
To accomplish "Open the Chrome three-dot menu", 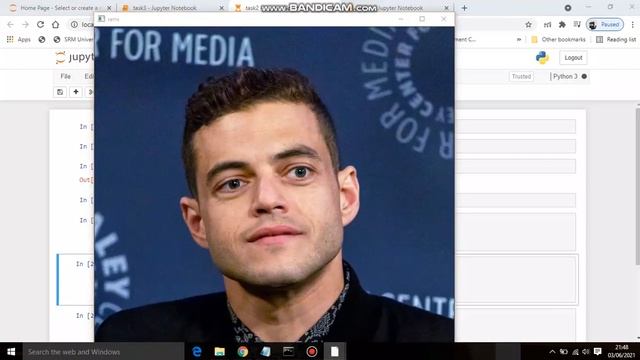I will click(633, 24).
